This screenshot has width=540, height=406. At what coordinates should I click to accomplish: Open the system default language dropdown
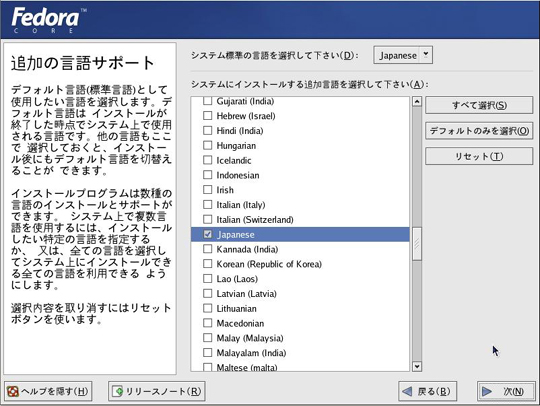pyautogui.click(x=403, y=55)
